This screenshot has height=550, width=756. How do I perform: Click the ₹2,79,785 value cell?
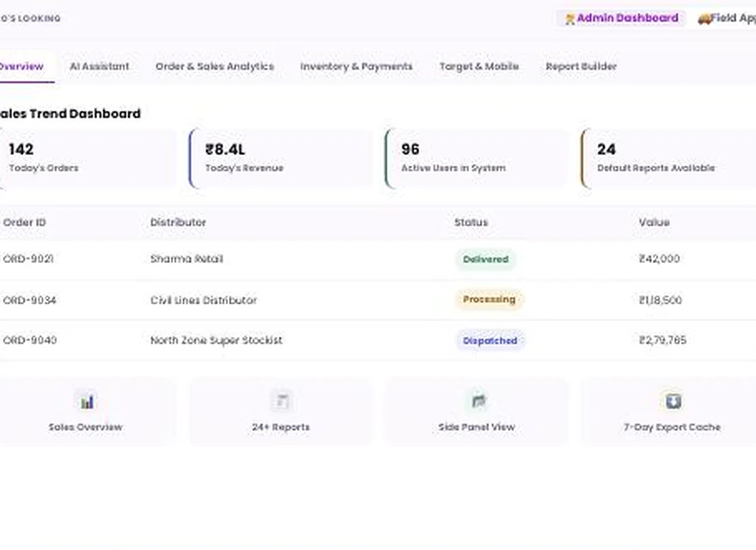pos(662,340)
